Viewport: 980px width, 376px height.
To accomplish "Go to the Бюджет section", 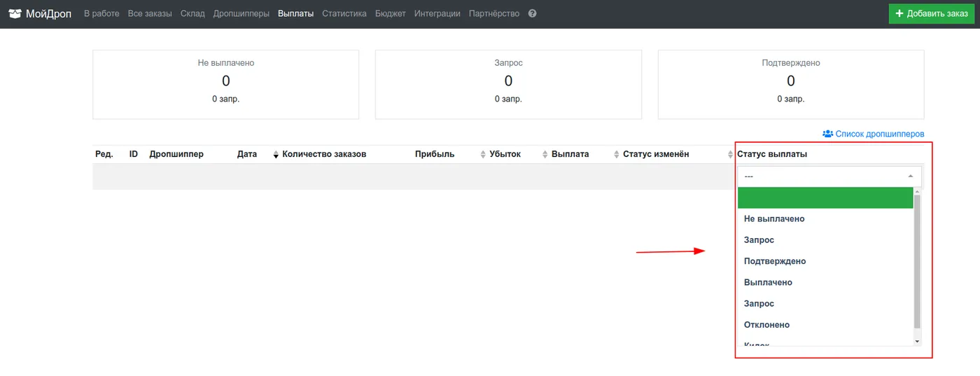I will click(391, 13).
